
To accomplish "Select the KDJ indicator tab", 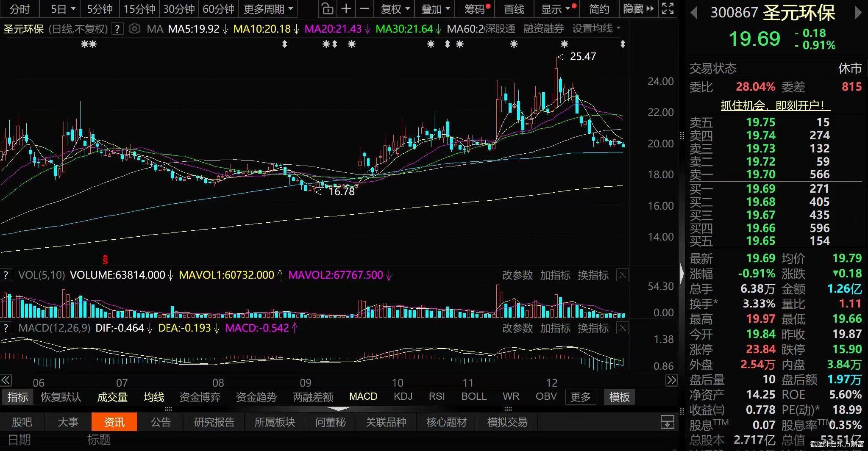I will click(x=403, y=396).
